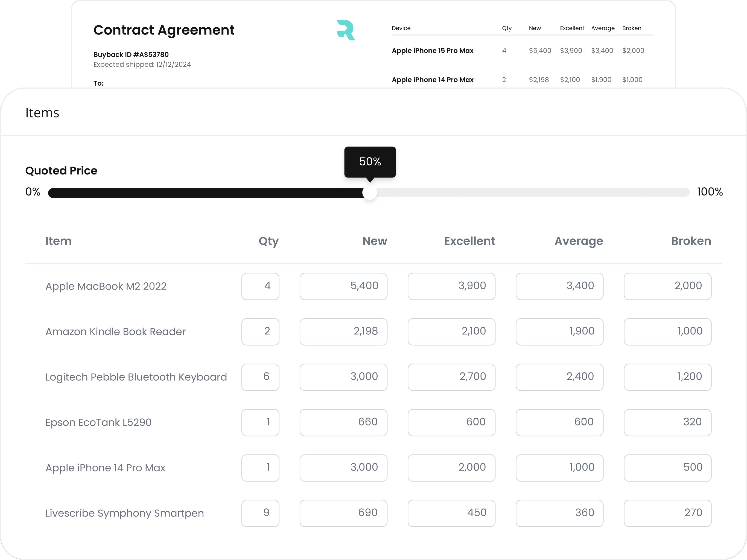The image size is (747, 560).
Task: Edit Qty field for Logitech Pebble Bluetooth Keyboard
Action: point(260,377)
